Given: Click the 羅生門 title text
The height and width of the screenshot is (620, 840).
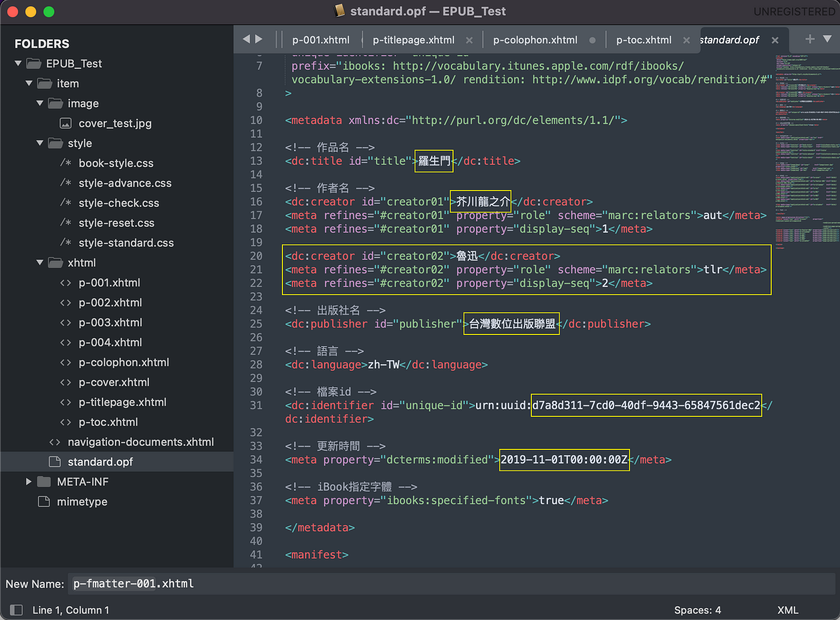Looking at the screenshot, I should point(434,161).
